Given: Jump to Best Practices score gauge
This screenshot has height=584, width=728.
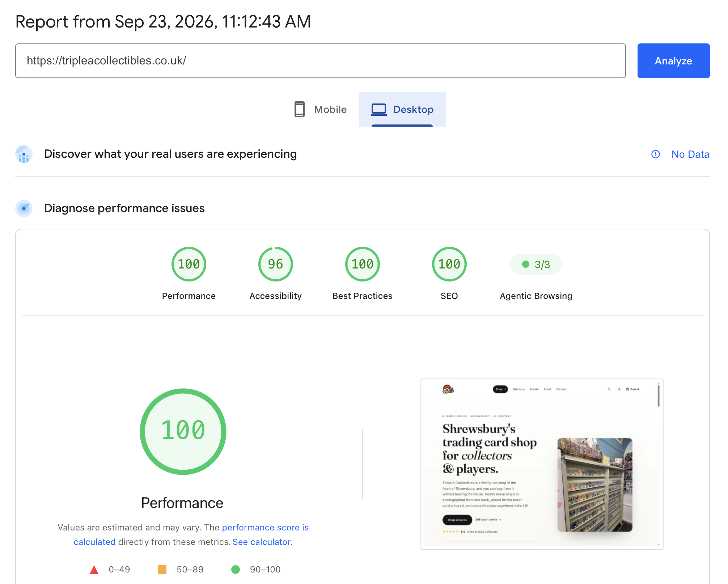Looking at the screenshot, I should pyautogui.click(x=362, y=264).
